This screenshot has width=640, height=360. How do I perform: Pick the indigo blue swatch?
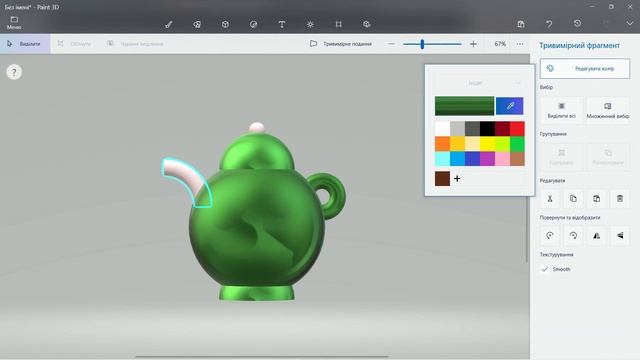(x=472, y=158)
